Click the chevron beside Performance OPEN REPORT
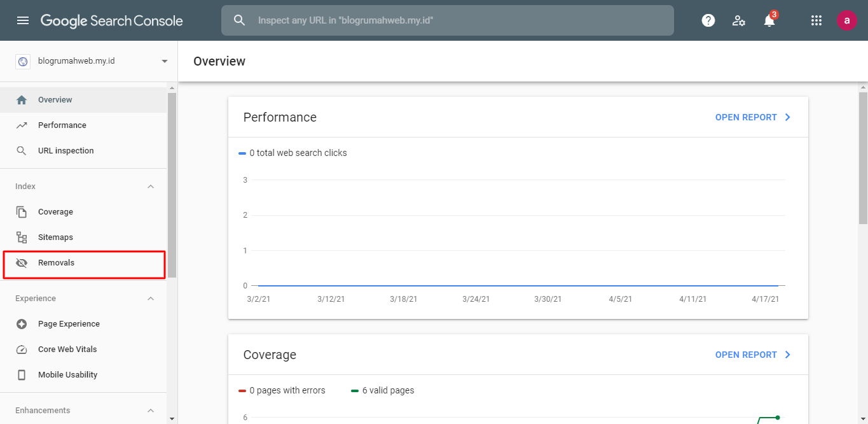868x424 pixels. click(788, 117)
